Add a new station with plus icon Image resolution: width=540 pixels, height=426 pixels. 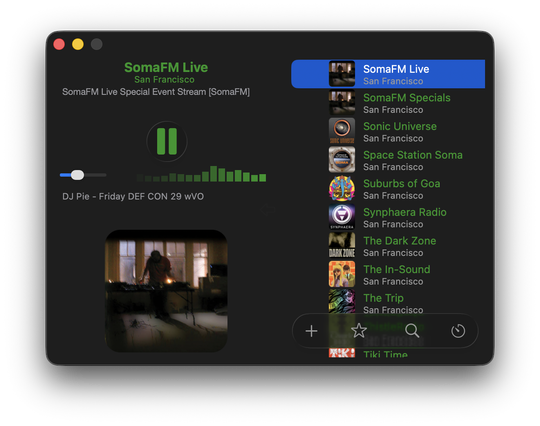click(311, 331)
